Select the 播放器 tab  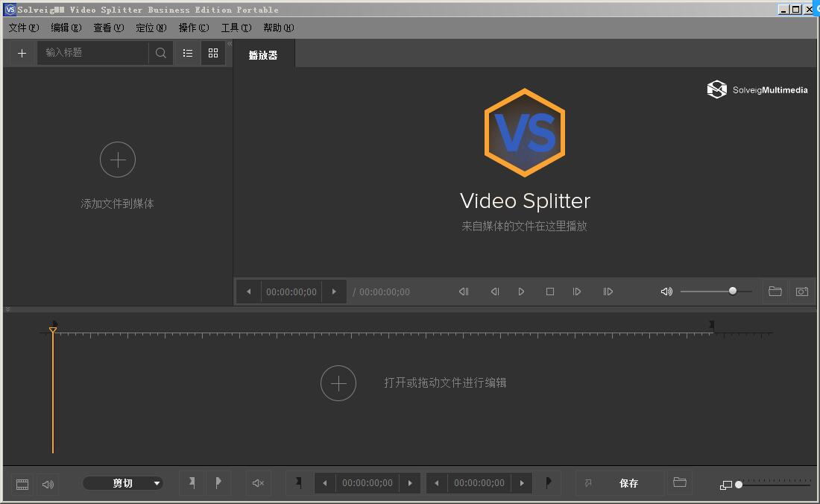[x=263, y=55]
